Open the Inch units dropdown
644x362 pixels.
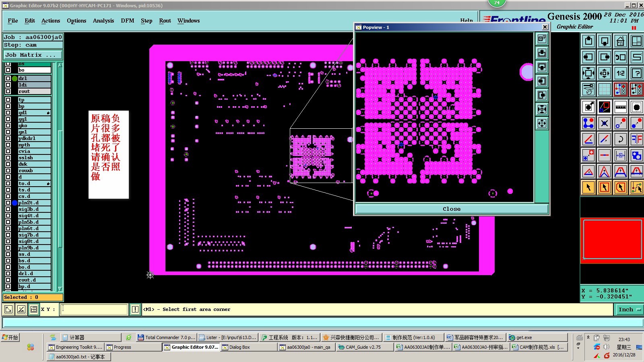coord(629,309)
